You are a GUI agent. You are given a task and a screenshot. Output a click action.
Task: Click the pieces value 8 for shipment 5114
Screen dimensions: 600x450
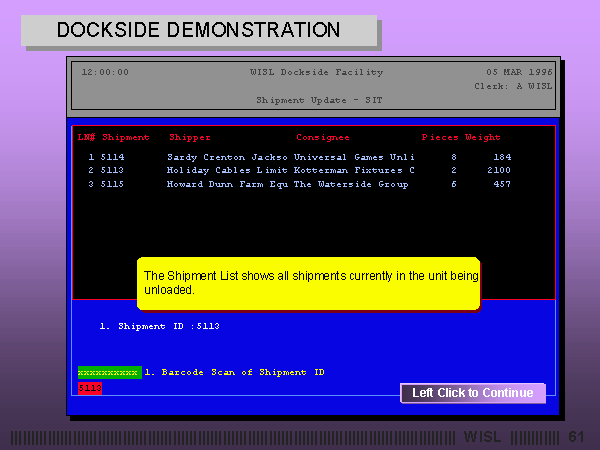[454, 157]
